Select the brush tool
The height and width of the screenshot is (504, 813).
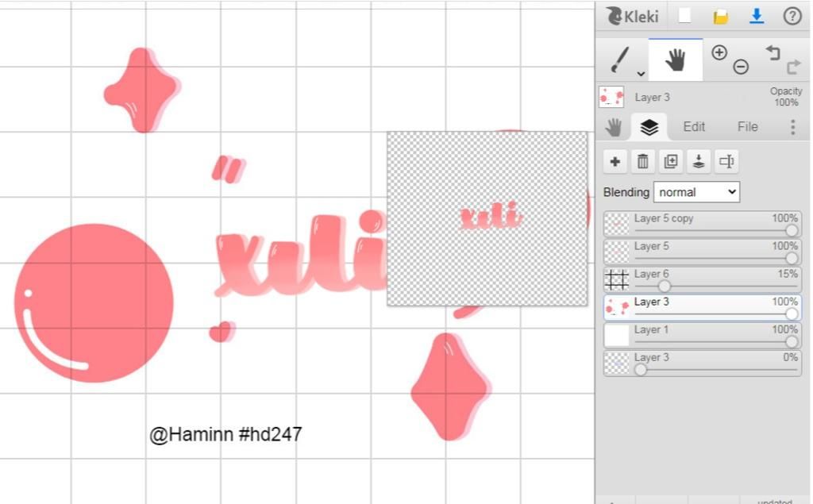620,60
